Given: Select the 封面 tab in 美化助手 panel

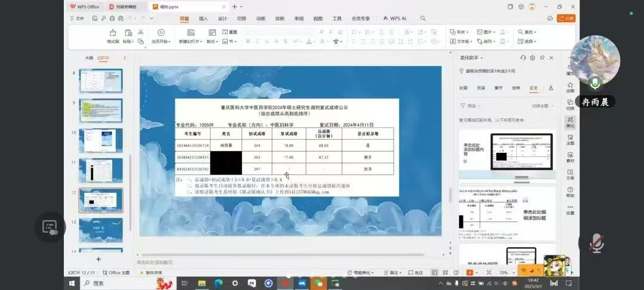Looking at the screenshot, I should [463, 88].
